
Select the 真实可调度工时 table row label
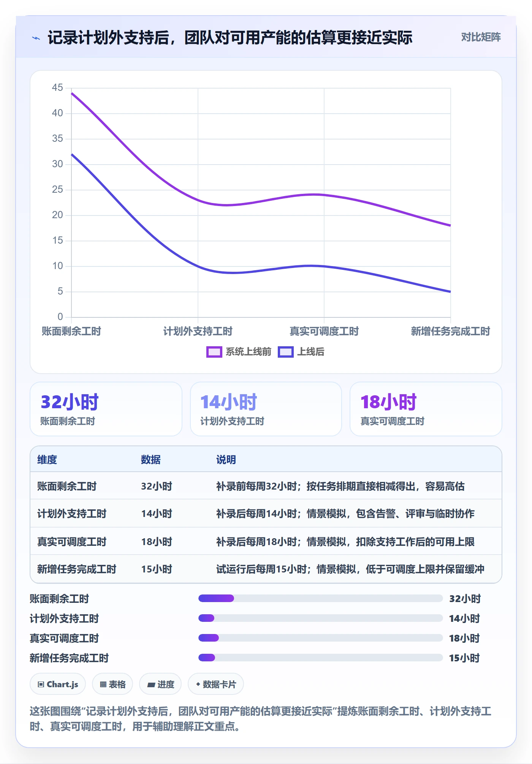[x=72, y=542]
